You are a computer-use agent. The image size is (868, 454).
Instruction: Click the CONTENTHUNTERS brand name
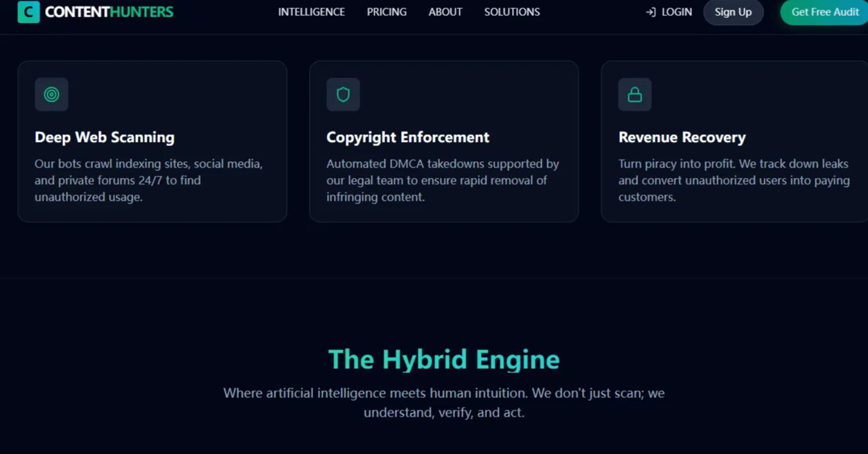[109, 12]
